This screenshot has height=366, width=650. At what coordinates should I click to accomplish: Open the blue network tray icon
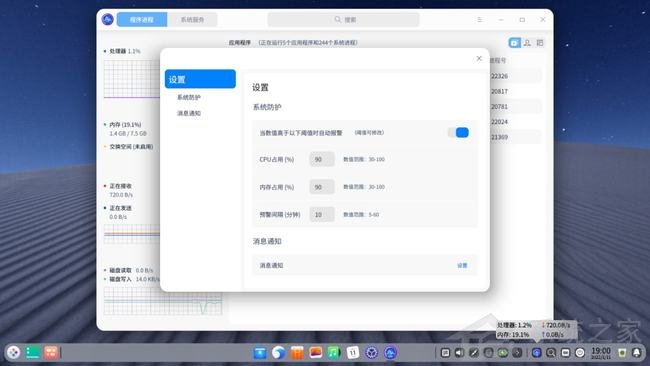pyautogui.click(x=536, y=353)
